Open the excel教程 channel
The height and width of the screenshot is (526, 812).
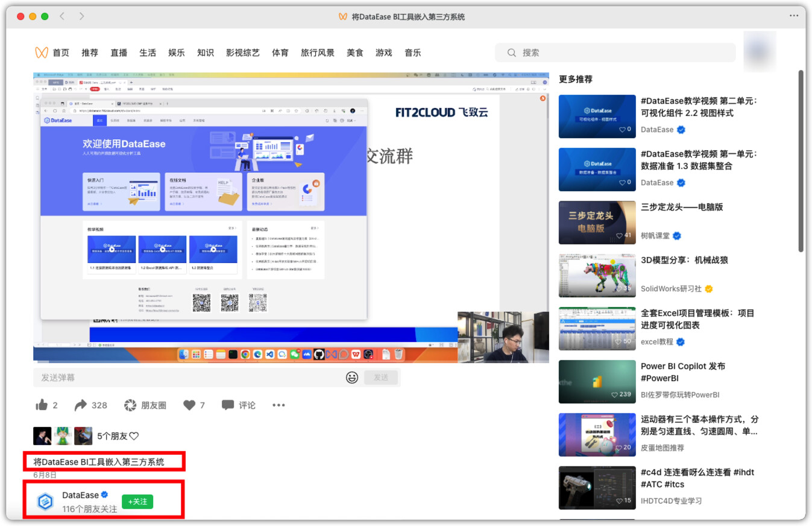(658, 342)
